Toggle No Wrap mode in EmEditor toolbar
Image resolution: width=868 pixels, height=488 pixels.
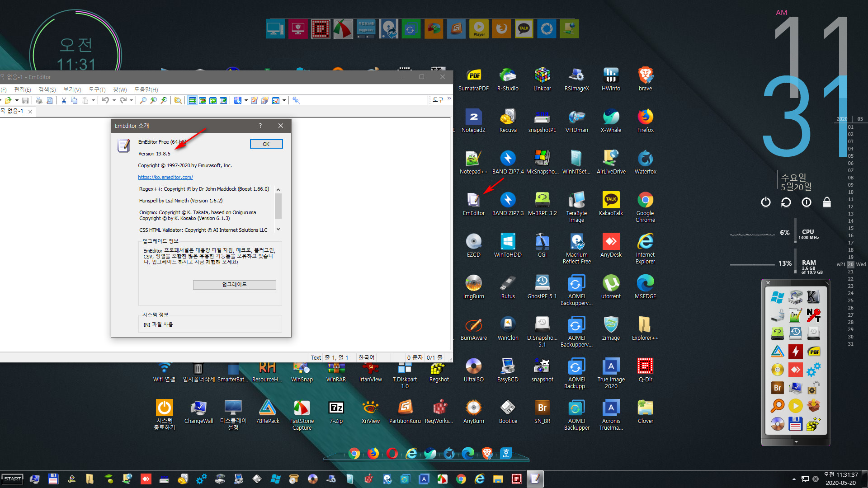tap(192, 100)
